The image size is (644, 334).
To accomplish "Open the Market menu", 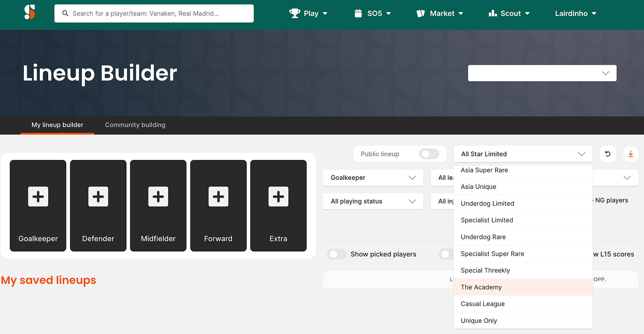I will (440, 13).
